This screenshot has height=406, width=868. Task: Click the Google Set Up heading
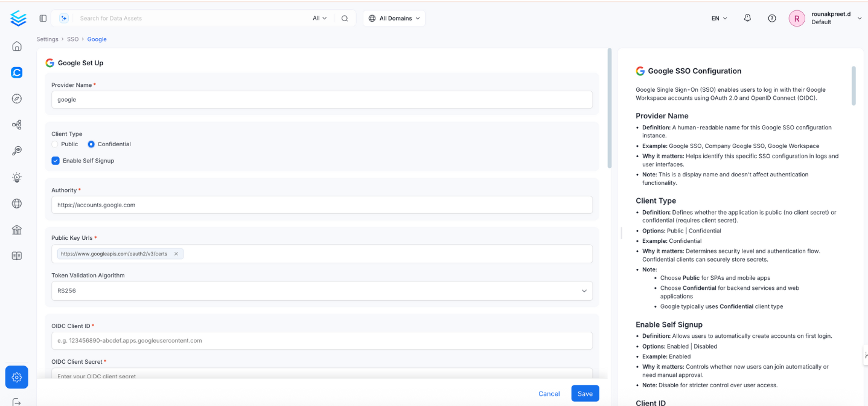coord(80,63)
